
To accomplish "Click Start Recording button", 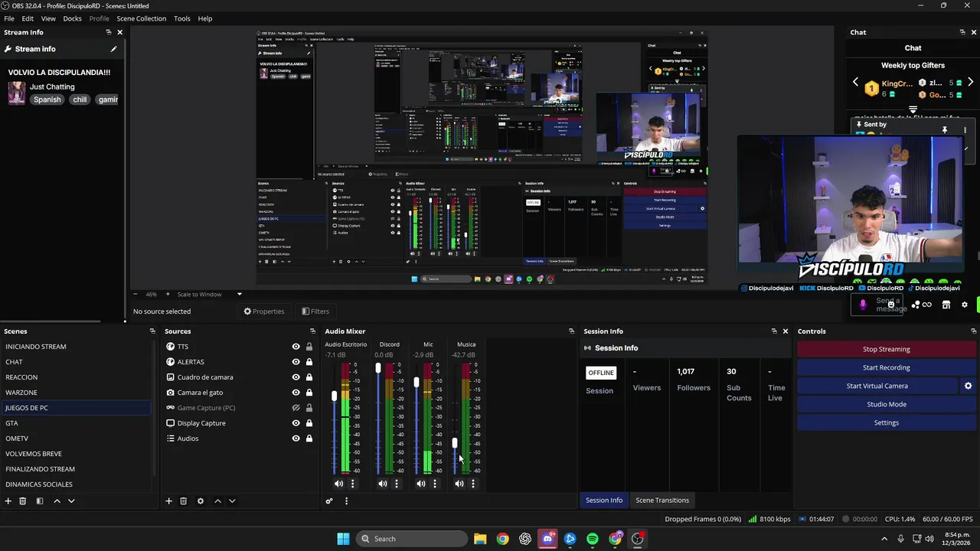I will pyautogui.click(x=887, y=367).
